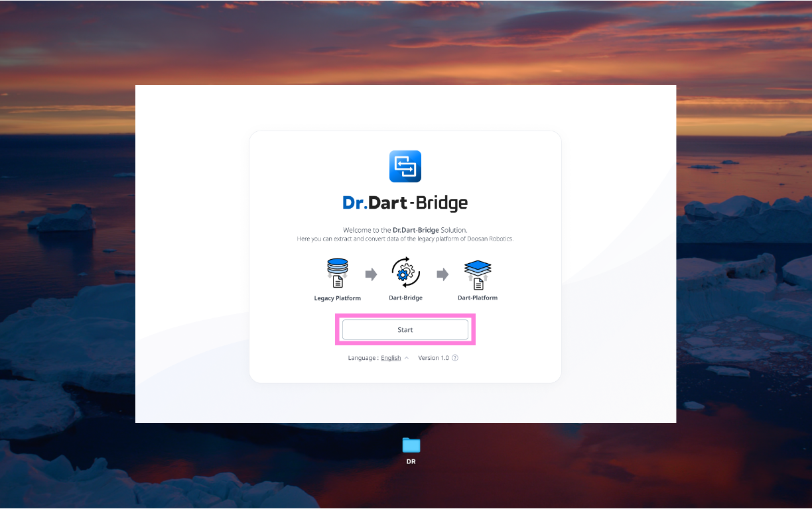Click the welcome message first line

(x=405, y=230)
